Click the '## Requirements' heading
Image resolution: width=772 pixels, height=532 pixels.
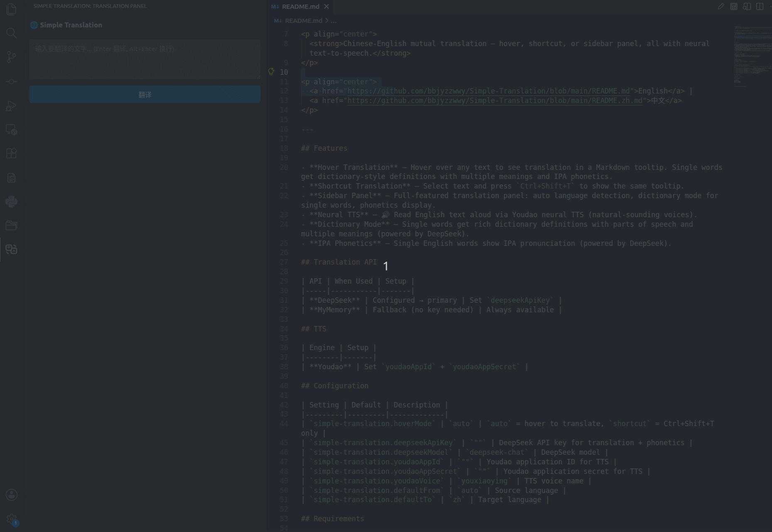point(333,519)
